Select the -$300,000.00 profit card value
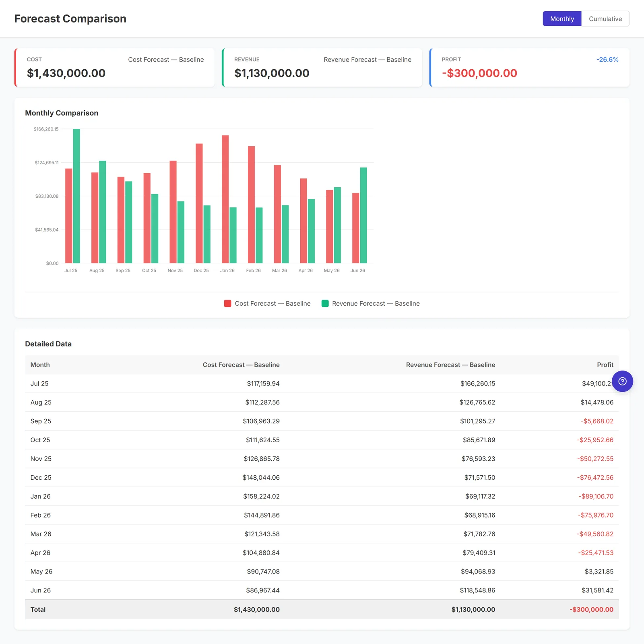644x644 pixels. pos(479,73)
